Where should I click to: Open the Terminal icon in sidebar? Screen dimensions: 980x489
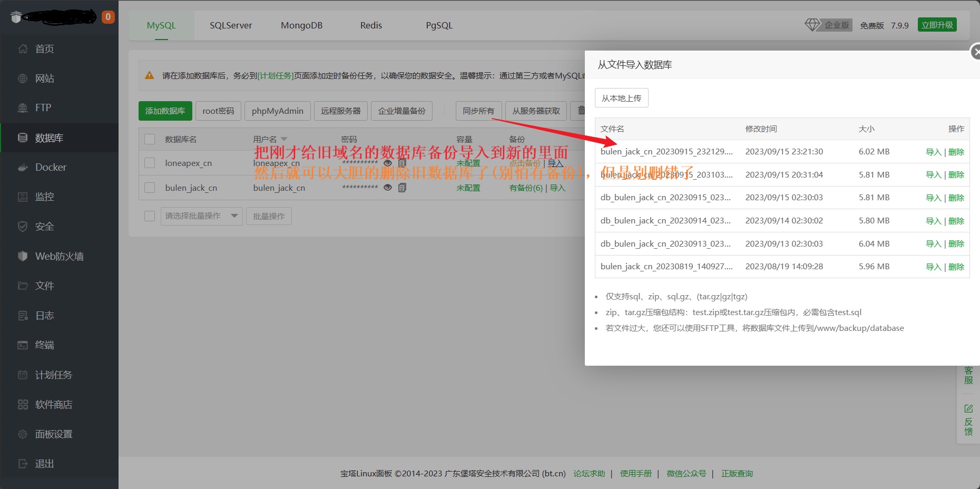tap(23, 345)
